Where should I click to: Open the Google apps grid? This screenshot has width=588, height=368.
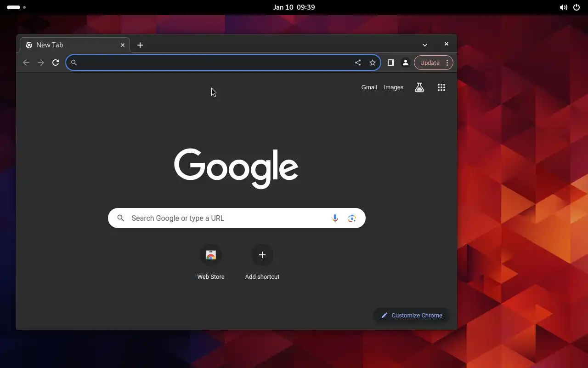coord(441,87)
